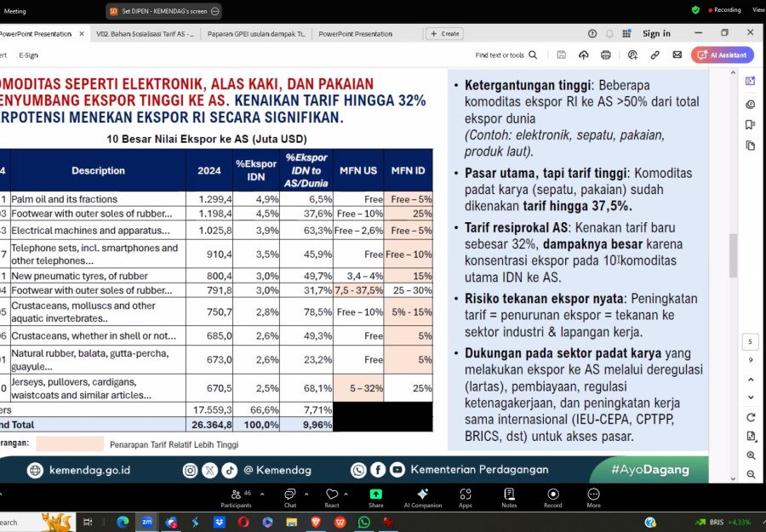Open the generative summary sidebar icon
This screenshot has height=532, width=766.
pyautogui.click(x=751, y=81)
